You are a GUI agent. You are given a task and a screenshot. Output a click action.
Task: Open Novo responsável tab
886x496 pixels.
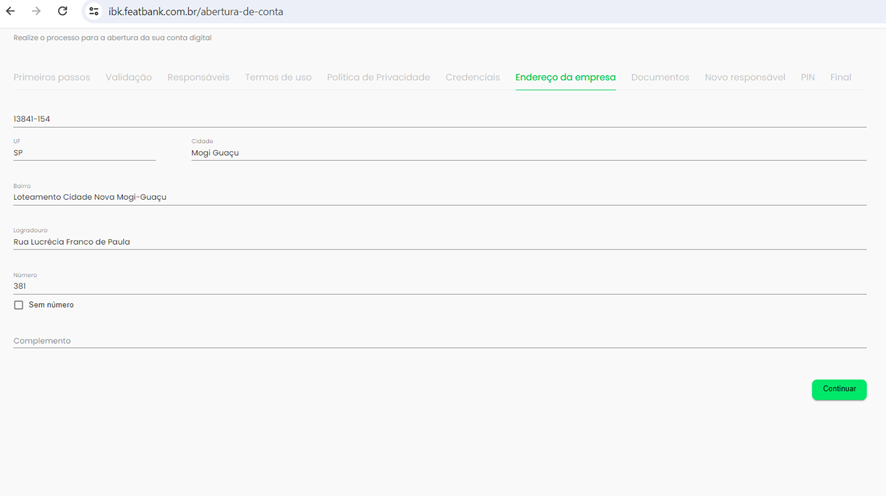tap(745, 77)
